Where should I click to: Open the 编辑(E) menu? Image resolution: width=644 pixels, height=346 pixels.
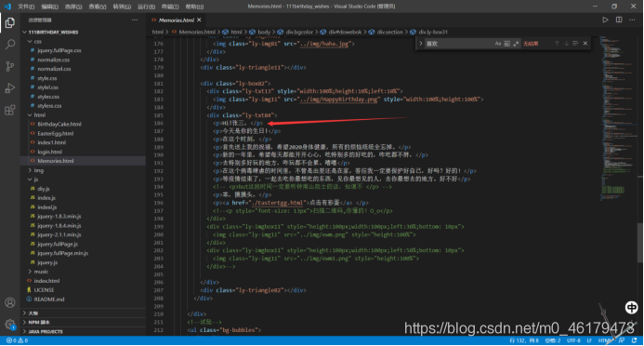[49, 7]
